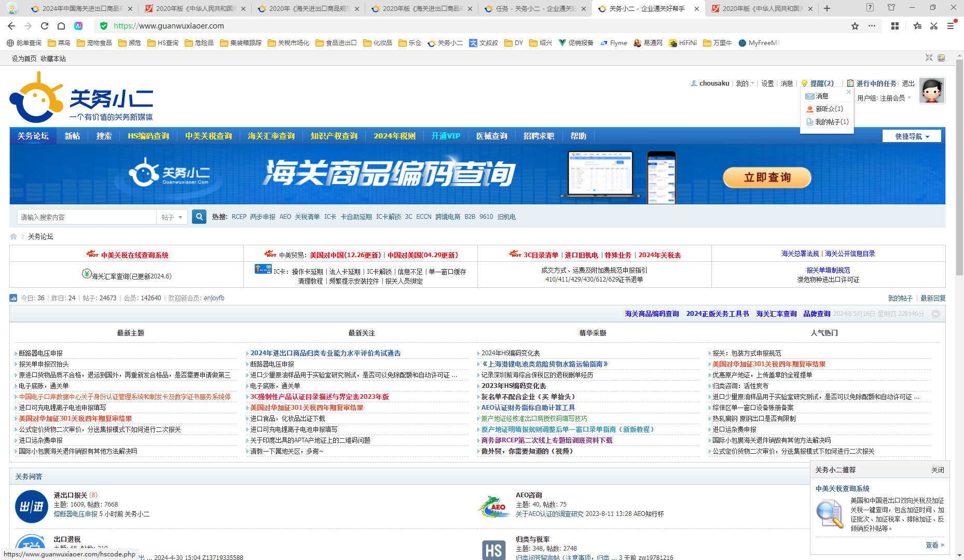Click 退出 to log out
The image size is (964, 560).
point(908,83)
